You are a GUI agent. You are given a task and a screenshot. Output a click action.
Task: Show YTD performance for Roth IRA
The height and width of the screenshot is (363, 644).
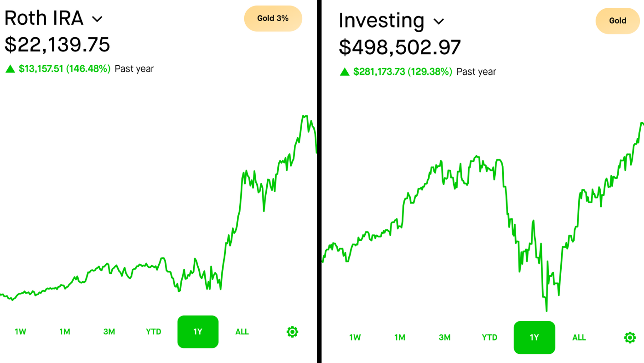[153, 332]
